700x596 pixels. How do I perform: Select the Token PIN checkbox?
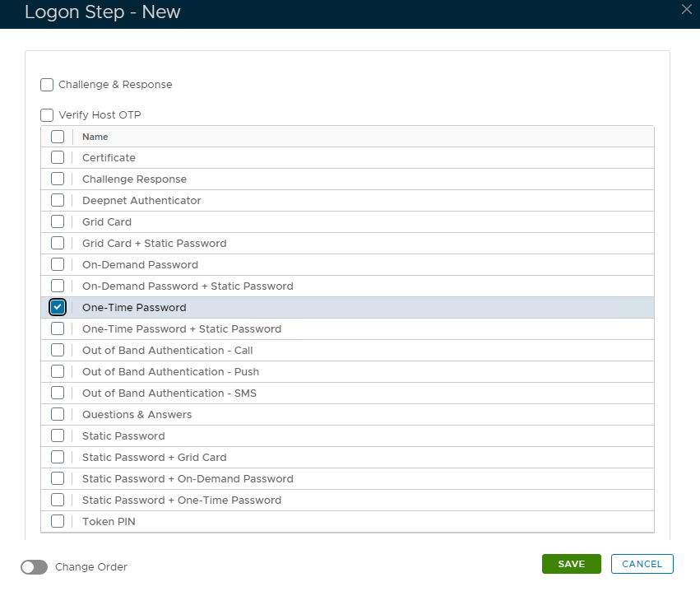point(58,521)
